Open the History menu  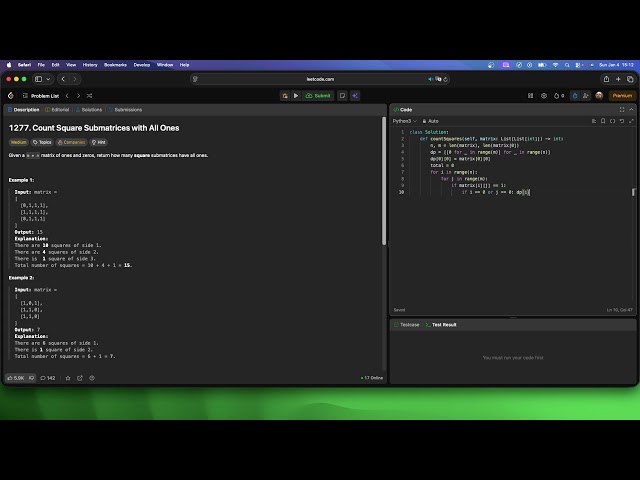tap(90, 65)
